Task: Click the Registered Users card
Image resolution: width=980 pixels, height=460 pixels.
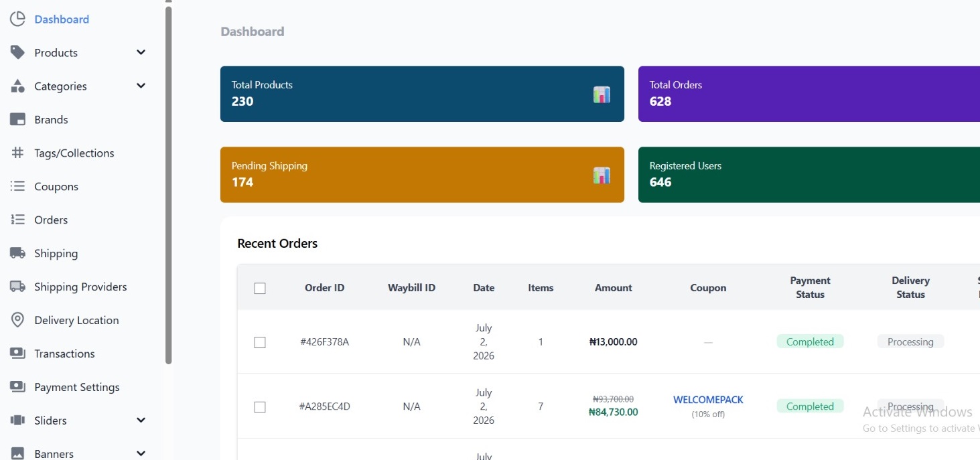Action: pyautogui.click(x=809, y=175)
